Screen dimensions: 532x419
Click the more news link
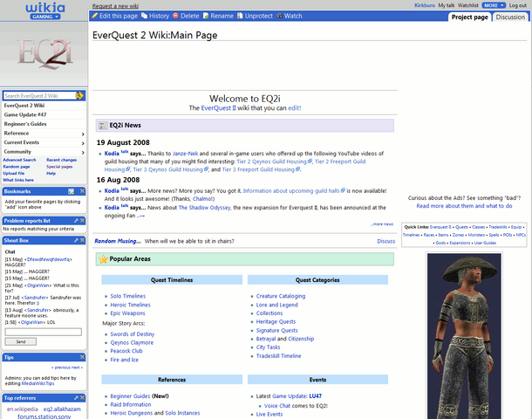coord(382,224)
